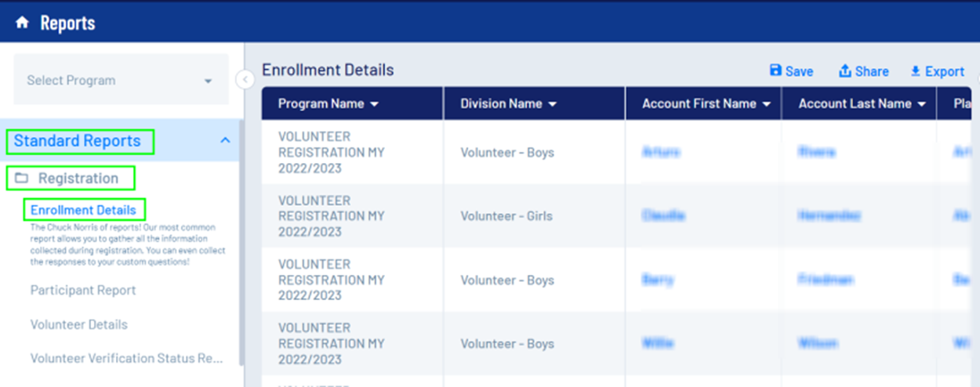Open Volunteer Verification Status report
The width and height of the screenshot is (980, 387).
click(x=127, y=358)
